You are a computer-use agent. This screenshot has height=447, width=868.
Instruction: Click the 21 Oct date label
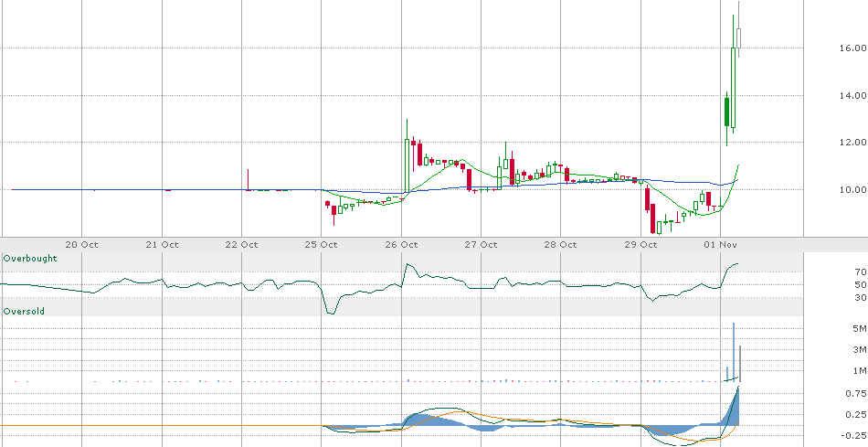pyautogui.click(x=163, y=245)
